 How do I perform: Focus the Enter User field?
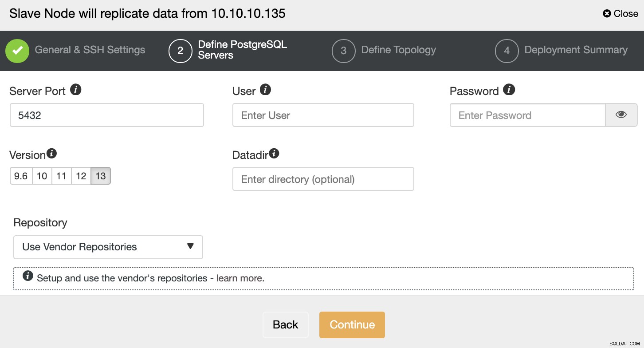(323, 115)
